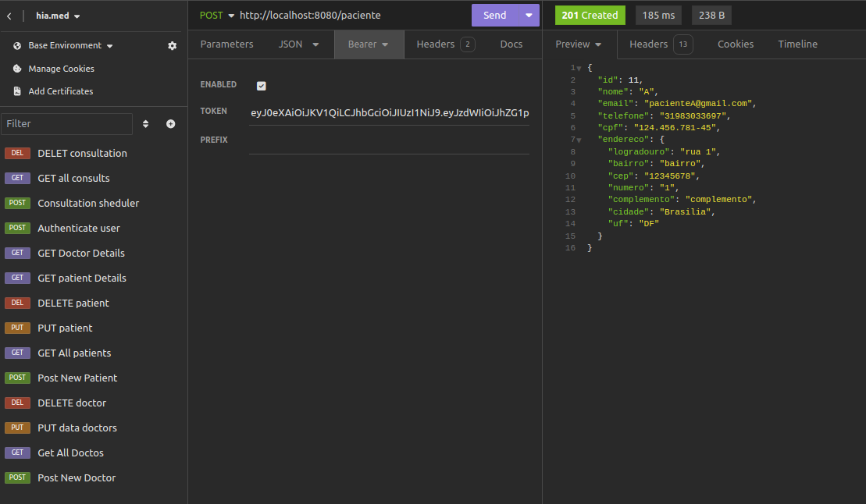Enable or disable the bearer token checkbox

tap(262, 86)
